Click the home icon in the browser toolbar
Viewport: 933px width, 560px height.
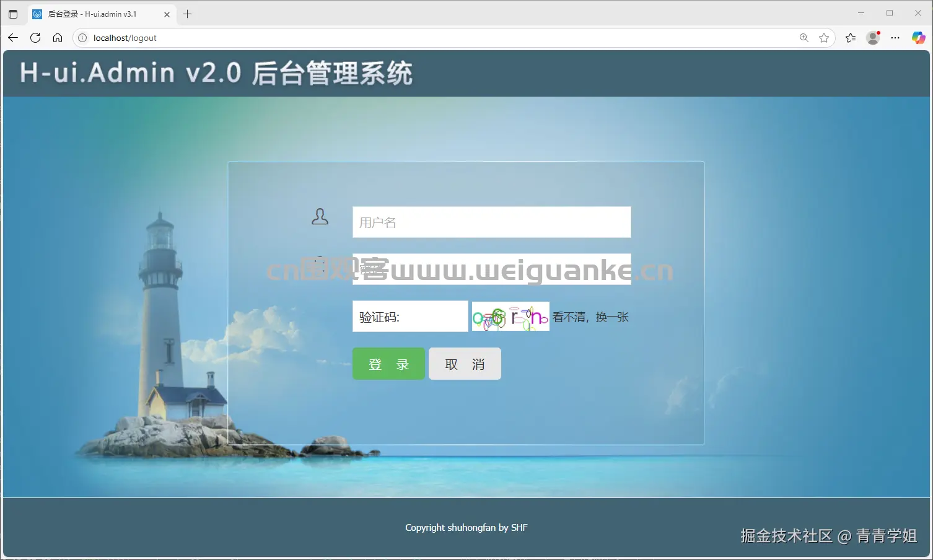(58, 37)
